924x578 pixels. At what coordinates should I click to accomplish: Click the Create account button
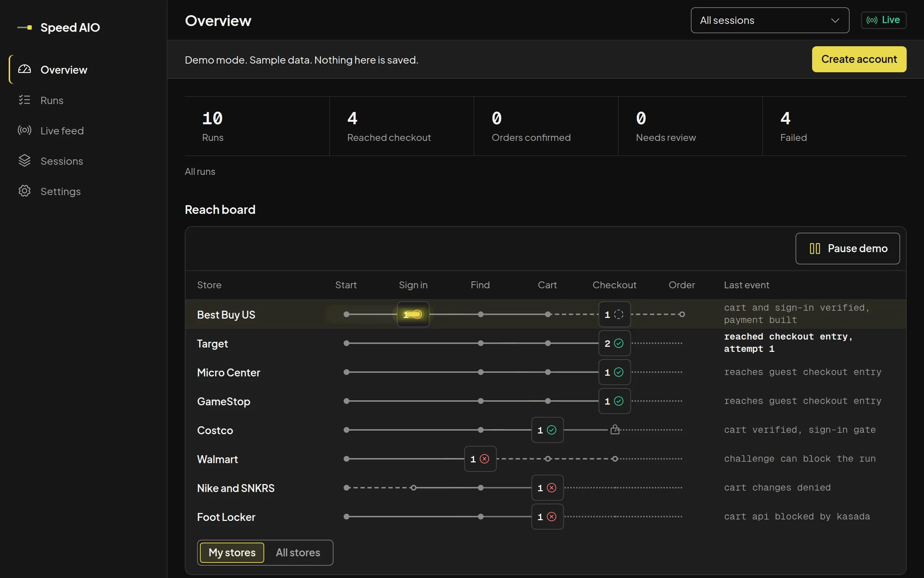859,59
